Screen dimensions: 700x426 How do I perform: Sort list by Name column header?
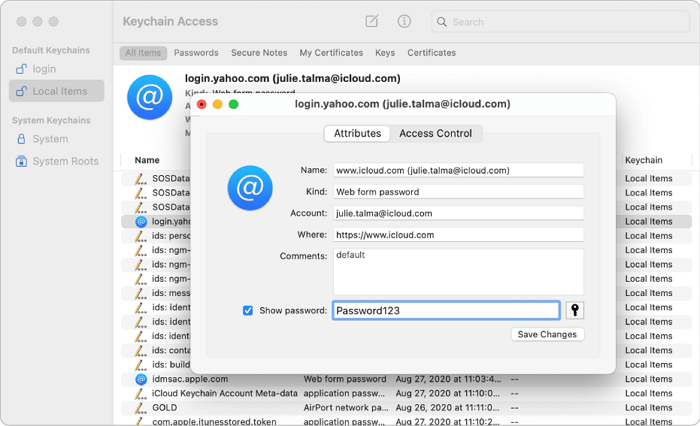[x=147, y=160]
